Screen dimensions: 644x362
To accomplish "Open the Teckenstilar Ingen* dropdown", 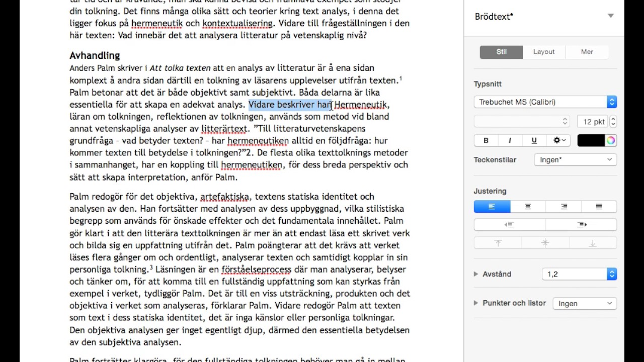I will (x=575, y=160).
